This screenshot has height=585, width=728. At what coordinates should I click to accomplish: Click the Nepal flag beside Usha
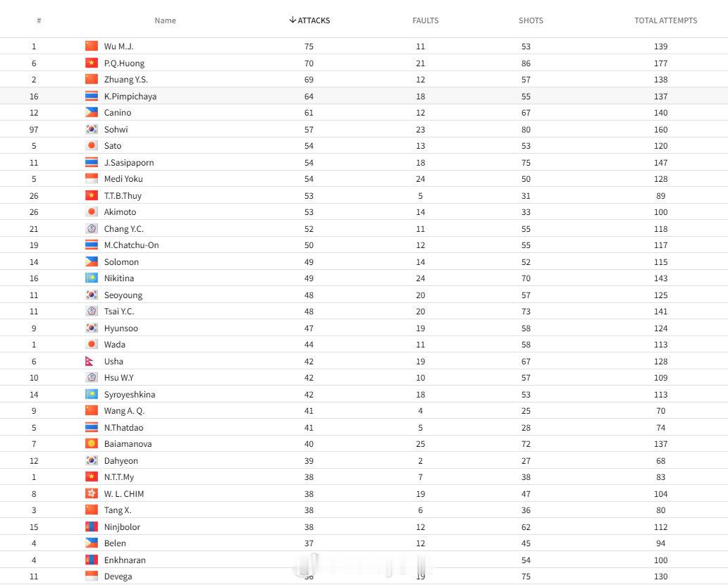coord(90,361)
